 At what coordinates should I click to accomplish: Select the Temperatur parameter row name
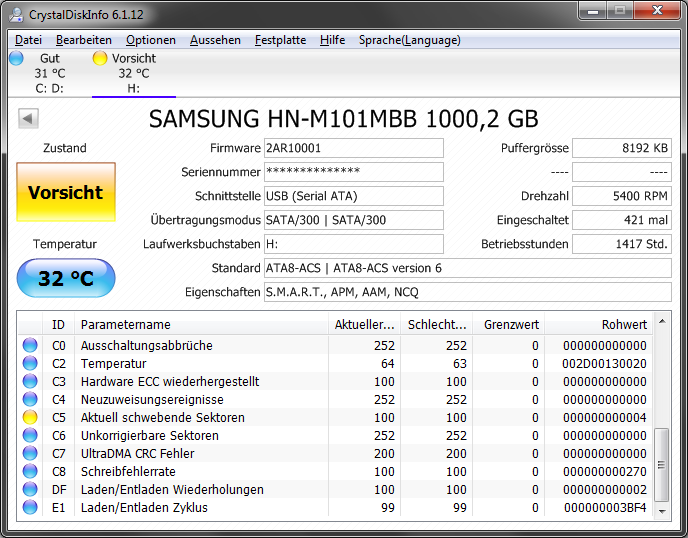click(114, 363)
